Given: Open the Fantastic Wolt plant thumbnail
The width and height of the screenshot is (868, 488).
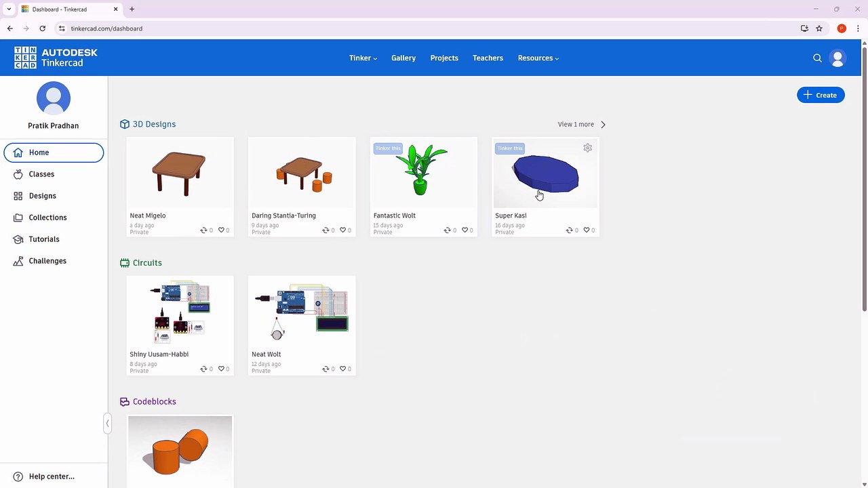Looking at the screenshot, I should pyautogui.click(x=423, y=173).
